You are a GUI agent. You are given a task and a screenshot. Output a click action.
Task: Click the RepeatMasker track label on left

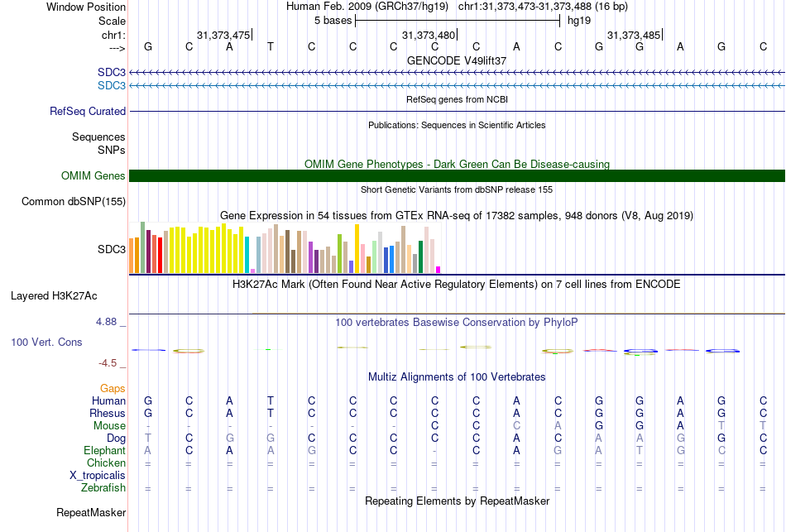point(91,512)
